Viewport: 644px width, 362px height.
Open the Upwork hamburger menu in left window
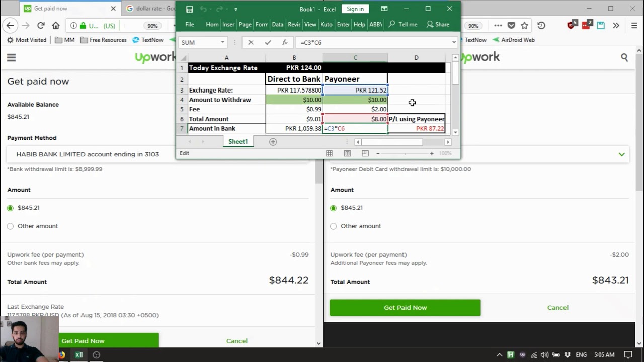pos(11,58)
